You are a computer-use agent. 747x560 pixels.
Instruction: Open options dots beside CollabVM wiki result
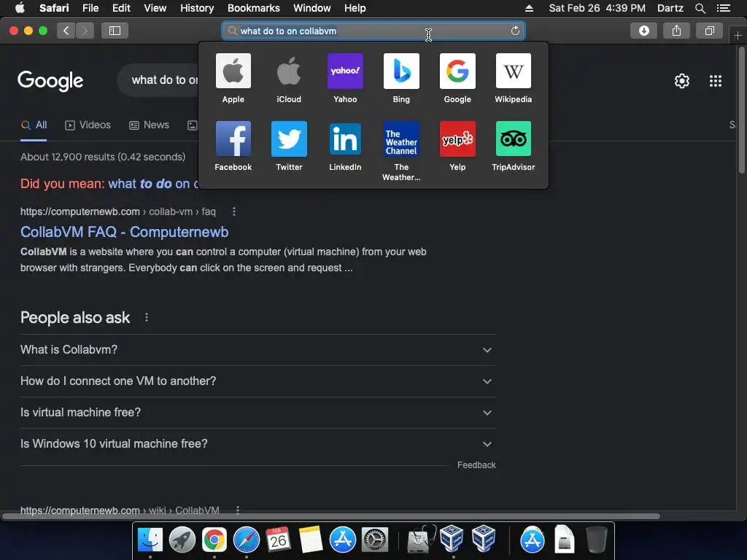[x=237, y=510]
